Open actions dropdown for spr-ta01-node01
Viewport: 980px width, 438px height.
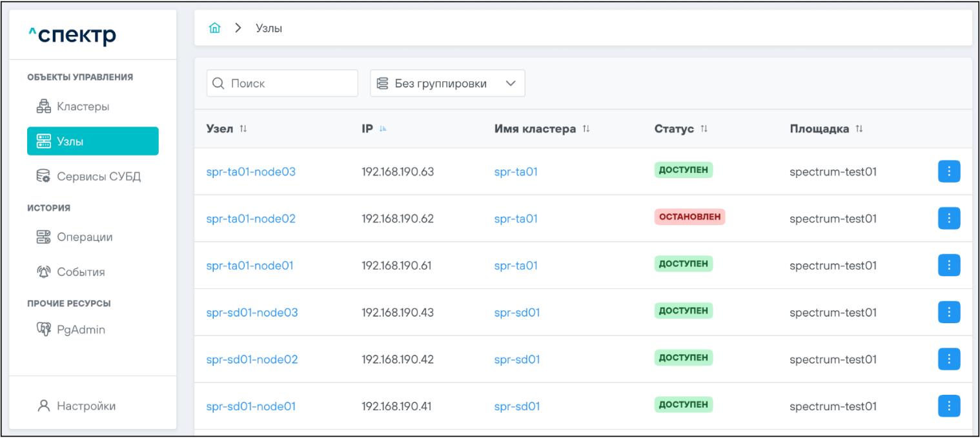point(948,265)
